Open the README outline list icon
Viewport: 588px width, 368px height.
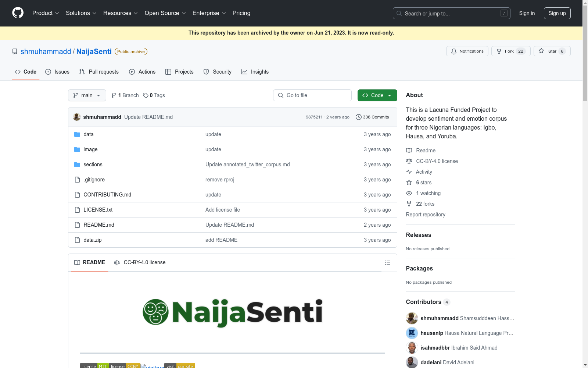[x=387, y=263]
